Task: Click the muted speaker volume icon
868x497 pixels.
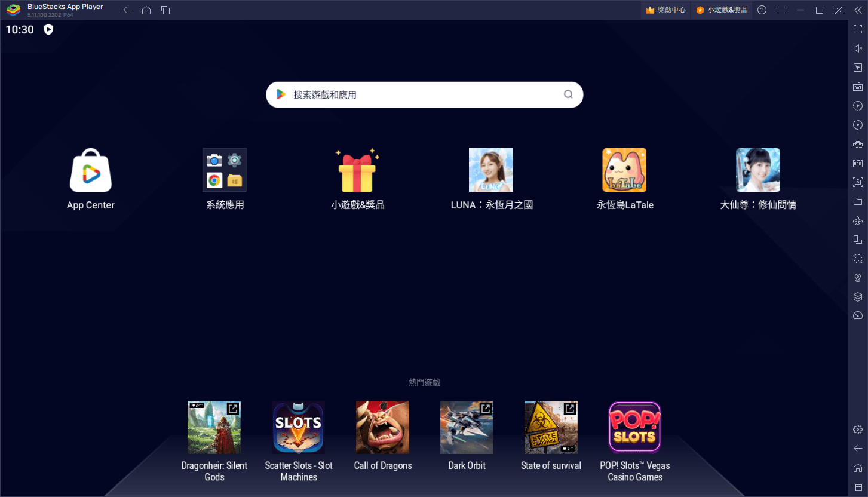Action: pyautogui.click(x=858, y=48)
